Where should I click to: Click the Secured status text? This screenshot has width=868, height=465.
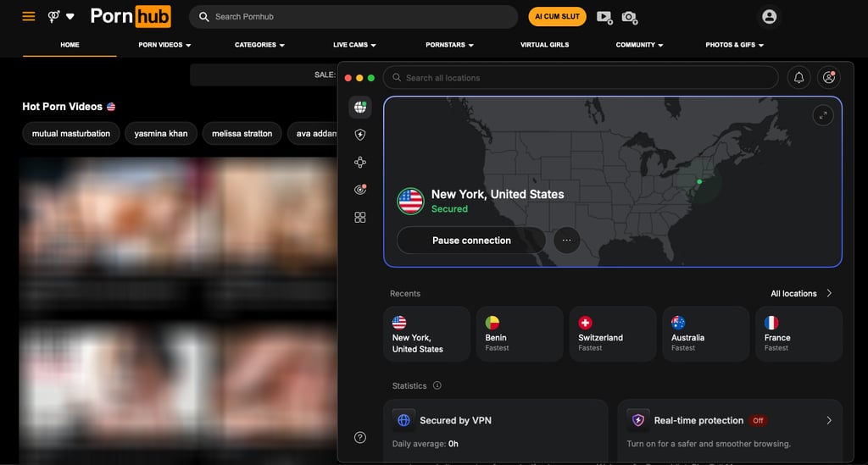[449, 209]
